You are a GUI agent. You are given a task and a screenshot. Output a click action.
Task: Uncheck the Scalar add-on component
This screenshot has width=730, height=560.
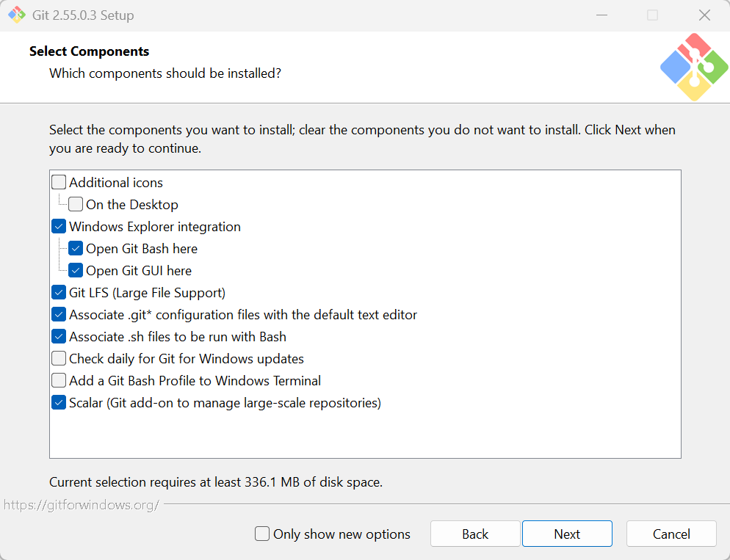(x=59, y=402)
